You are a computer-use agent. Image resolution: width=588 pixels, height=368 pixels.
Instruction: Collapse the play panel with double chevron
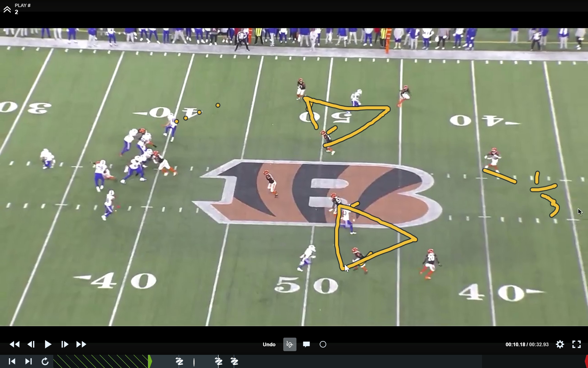click(7, 9)
